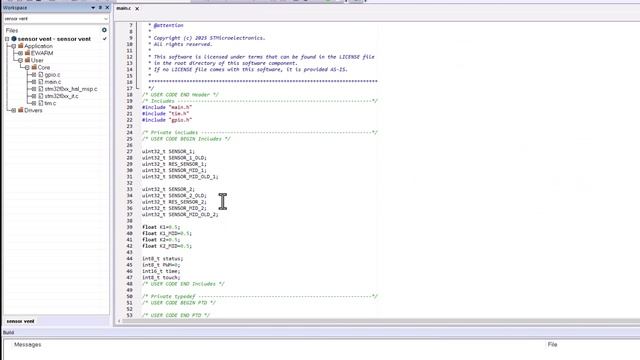Click the tim.c file icon

click(41, 103)
